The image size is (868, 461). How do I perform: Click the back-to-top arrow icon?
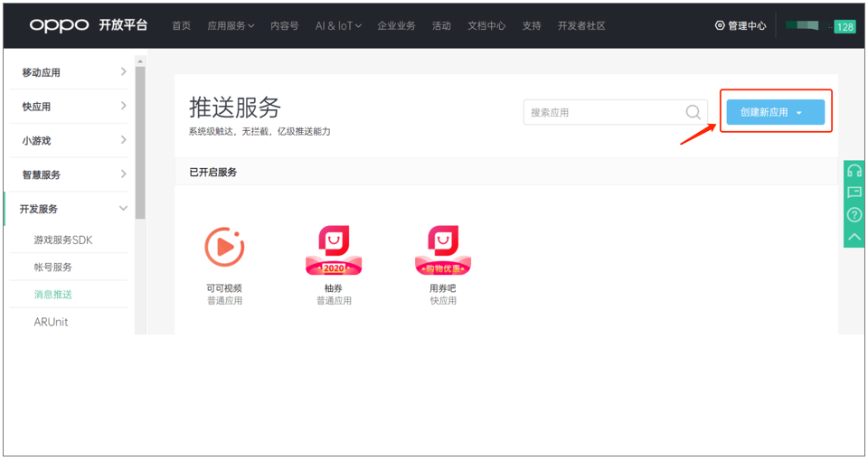(854, 236)
